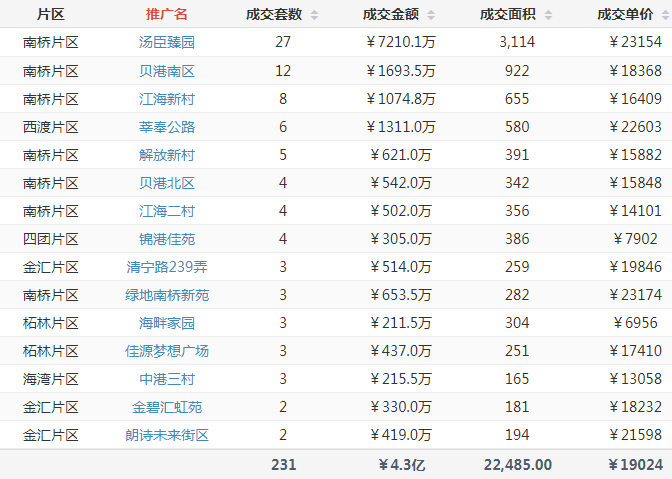This screenshot has height=479, width=672.
Task: Click the 片区 column header
Action: click(51, 15)
